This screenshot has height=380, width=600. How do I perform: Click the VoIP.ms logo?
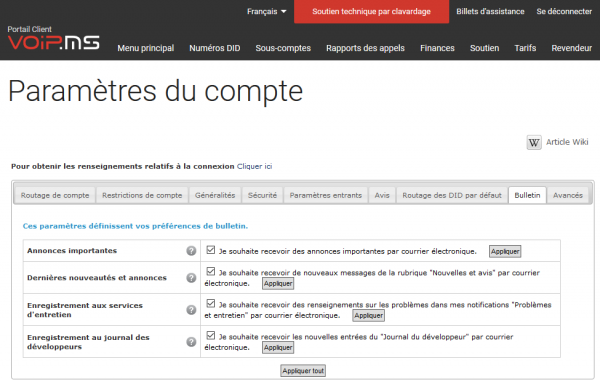click(54, 42)
